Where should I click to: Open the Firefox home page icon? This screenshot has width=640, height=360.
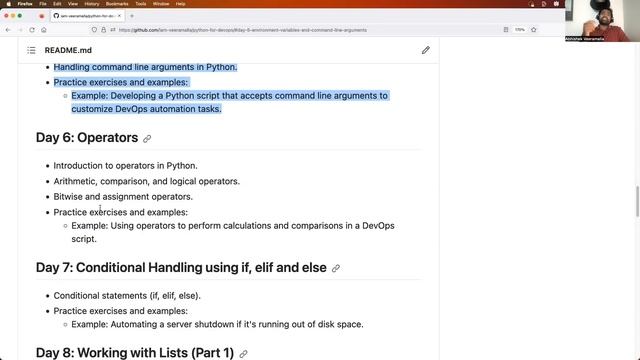[44, 30]
